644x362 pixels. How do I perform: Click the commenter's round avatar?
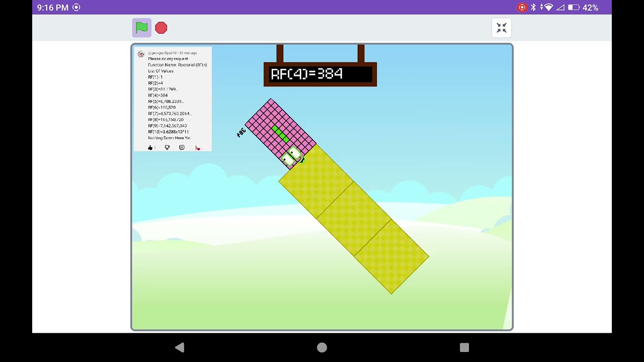(x=141, y=54)
